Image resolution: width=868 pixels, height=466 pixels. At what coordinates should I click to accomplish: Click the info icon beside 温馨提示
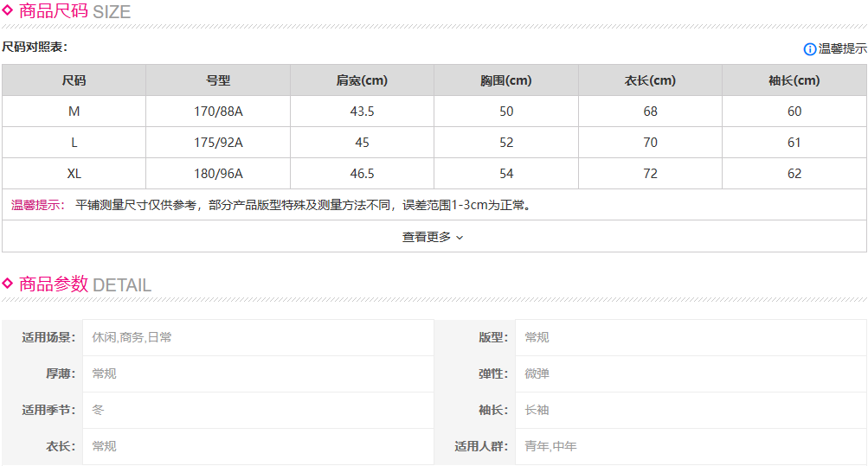(x=810, y=49)
